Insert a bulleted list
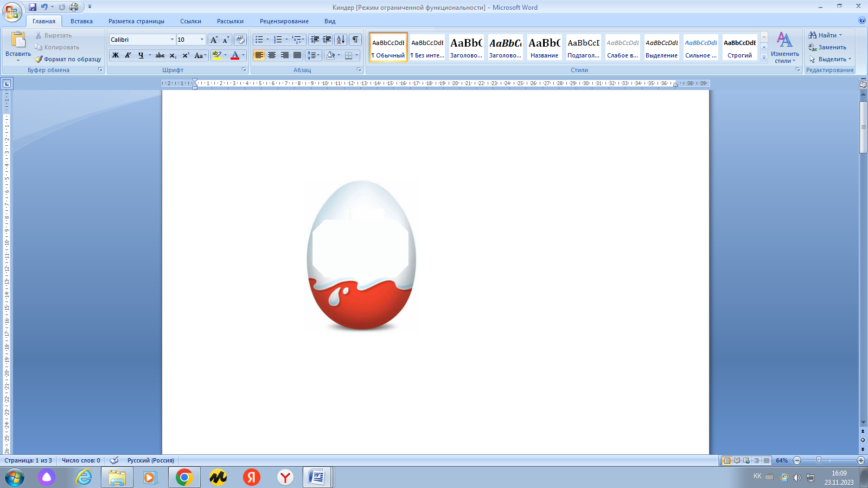868x488 pixels. (259, 40)
